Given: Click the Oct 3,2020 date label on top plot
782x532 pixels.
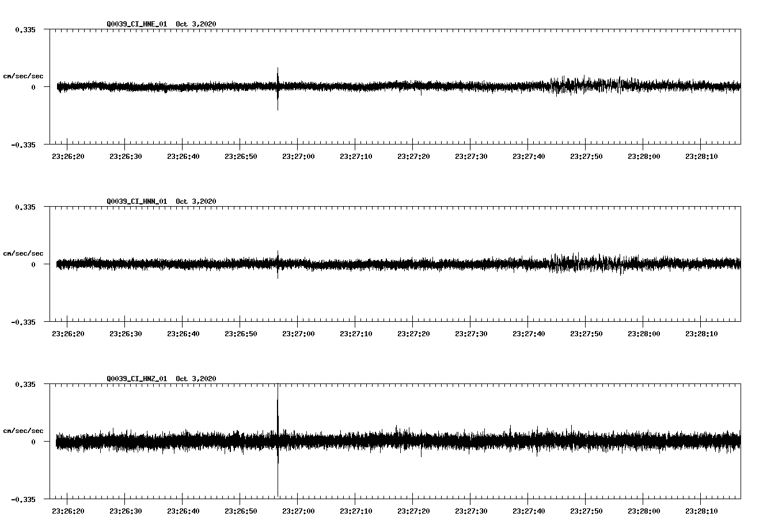Looking at the screenshot, I should point(196,24).
